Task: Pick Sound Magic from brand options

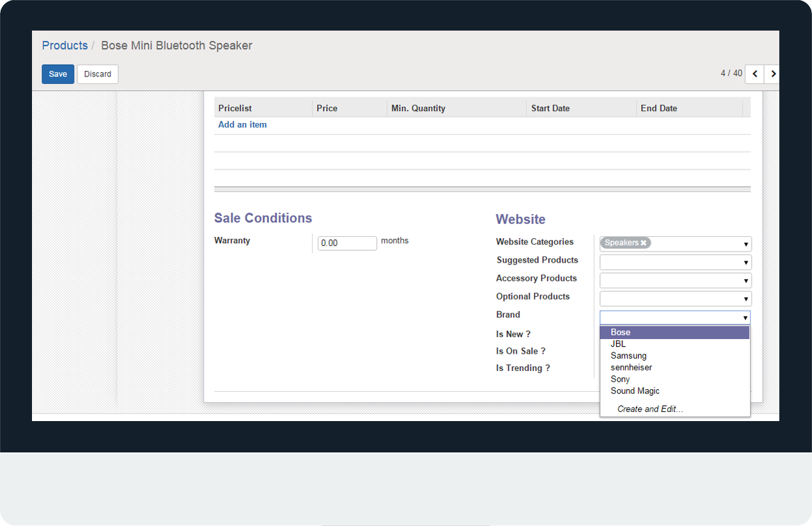Action: tap(675, 391)
